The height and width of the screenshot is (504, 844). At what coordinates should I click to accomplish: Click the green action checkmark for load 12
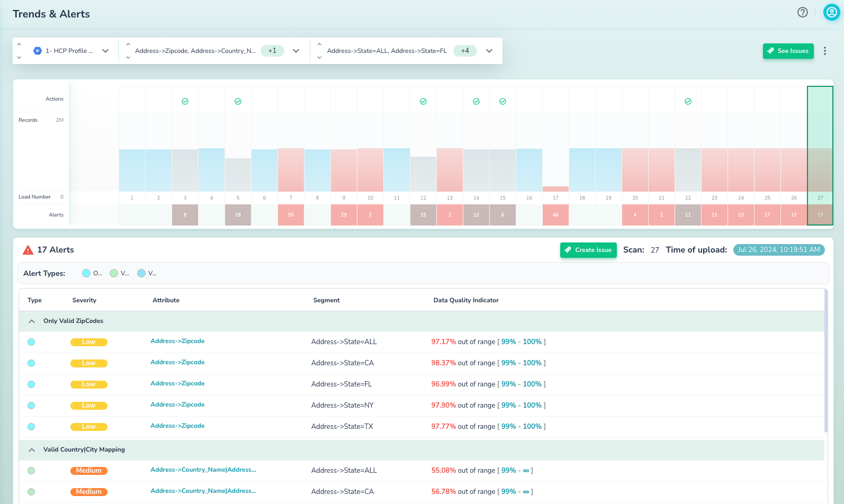[423, 101]
